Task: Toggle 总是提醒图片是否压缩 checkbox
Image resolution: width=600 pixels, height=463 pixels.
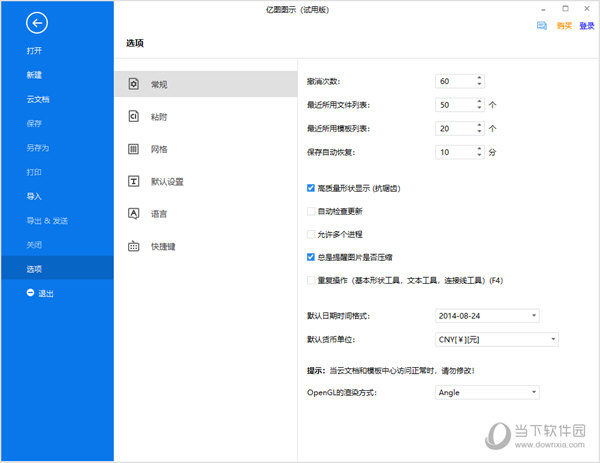Action: click(x=311, y=257)
